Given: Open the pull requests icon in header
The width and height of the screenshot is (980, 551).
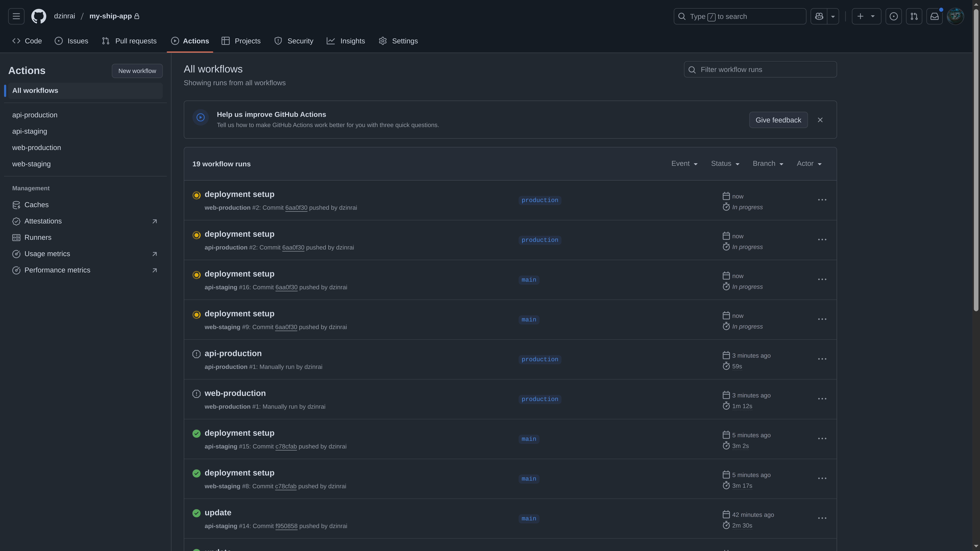Looking at the screenshot, I should click(914, 16).
